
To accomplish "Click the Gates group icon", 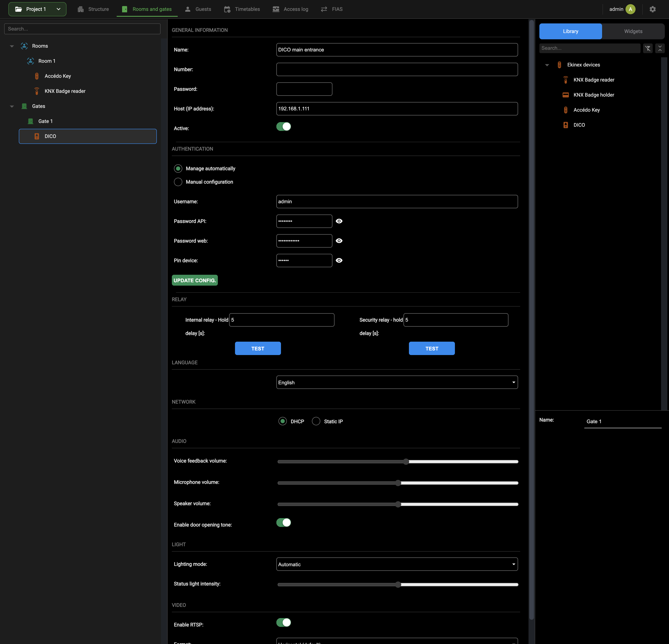I will coord(24,106).
